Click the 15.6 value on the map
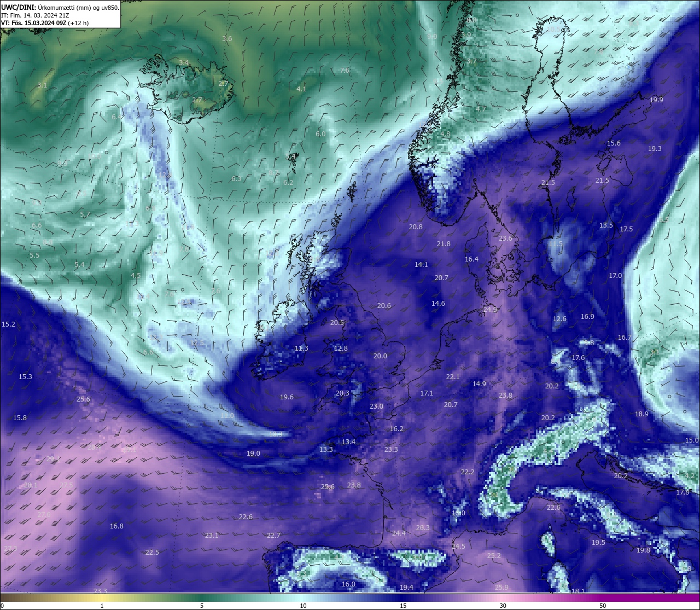This screenshot has width=700, height=610. [x=614, y=143]
